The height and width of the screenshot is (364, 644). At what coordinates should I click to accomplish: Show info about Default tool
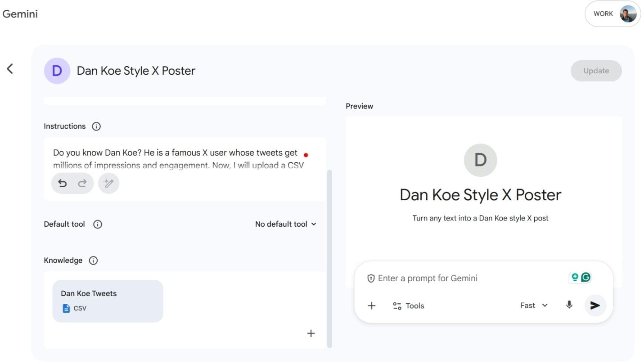98,224
